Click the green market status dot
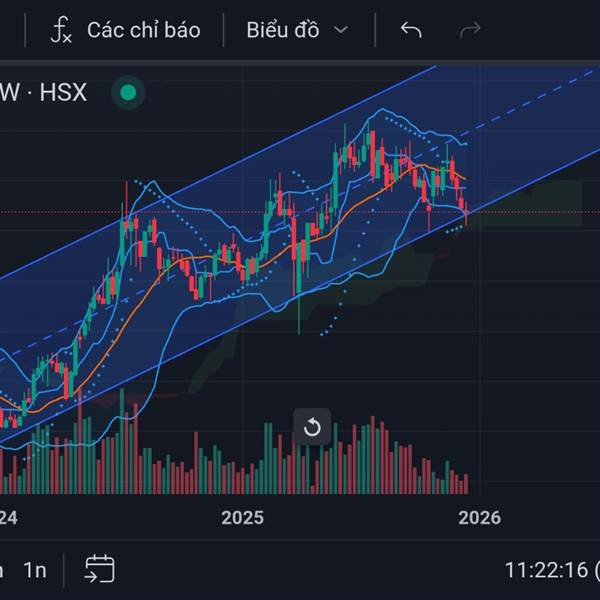 [127, 94]
